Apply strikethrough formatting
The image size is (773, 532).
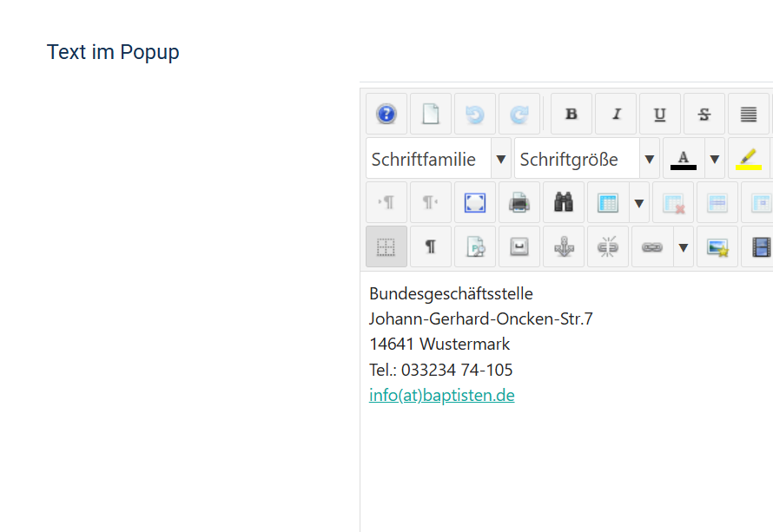704,114
